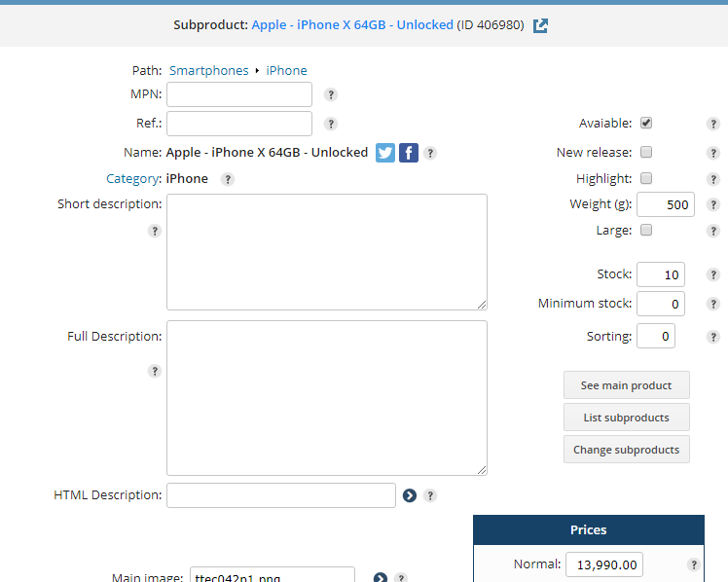This screenshot has width=728, height=582.
Task: Click List subproducts button
Action: [x=627, y=418]
